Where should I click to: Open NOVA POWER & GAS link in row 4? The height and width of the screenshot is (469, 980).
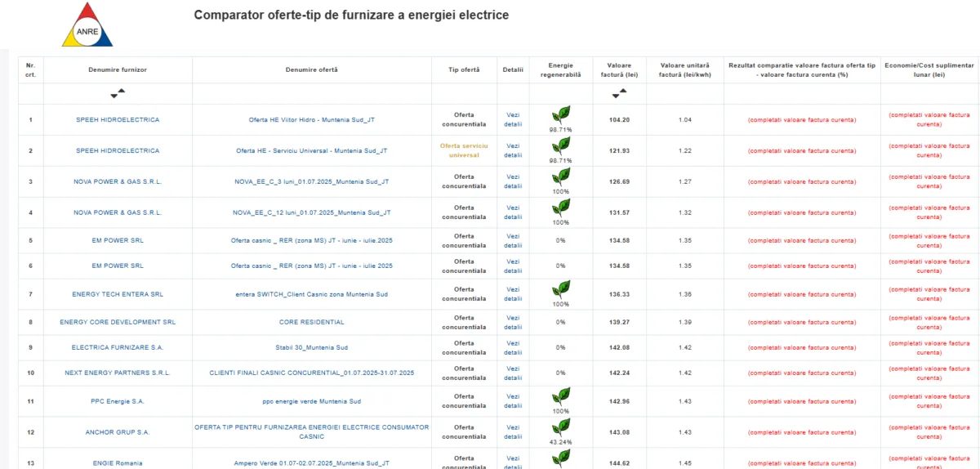point(118,212)
